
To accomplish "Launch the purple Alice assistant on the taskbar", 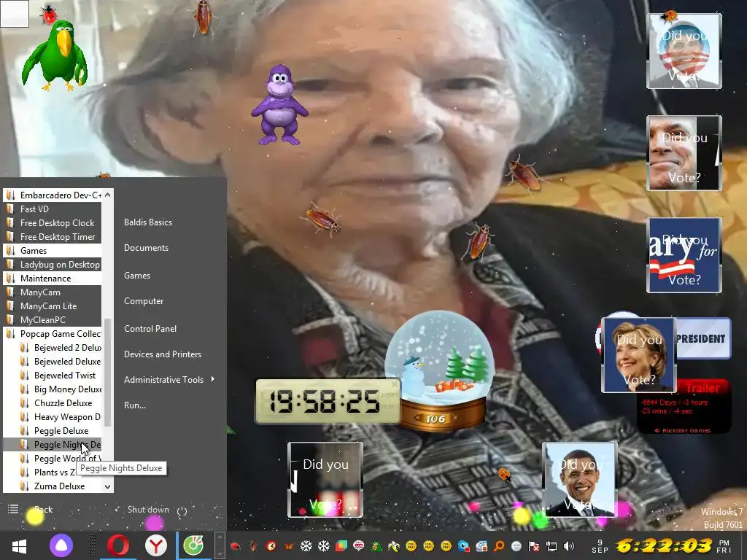I will pos(61,545).
